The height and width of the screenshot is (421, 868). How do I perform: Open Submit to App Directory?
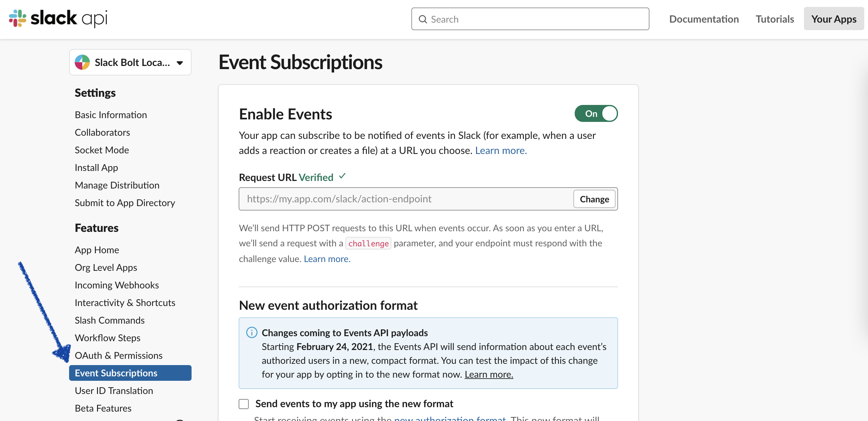[125, 203]
